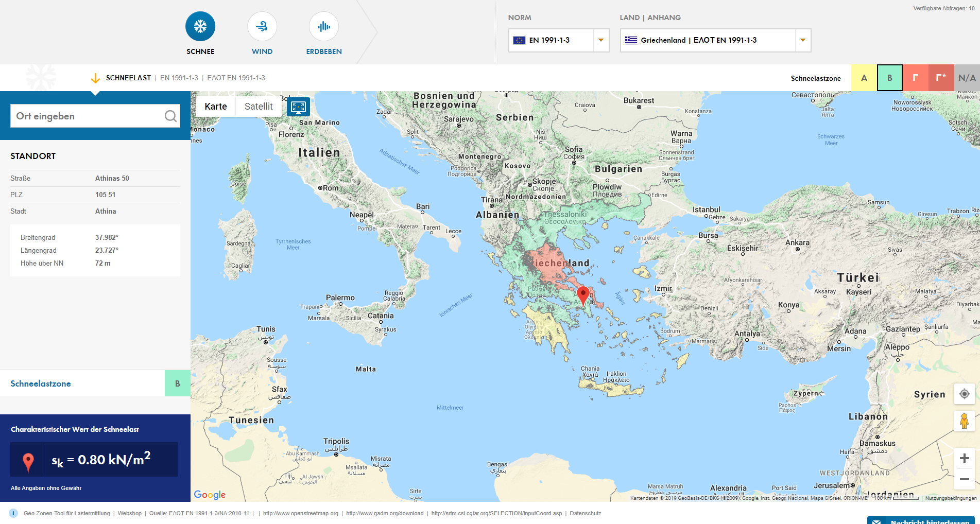Select the Karte map view tab

(x=215, y=107)
